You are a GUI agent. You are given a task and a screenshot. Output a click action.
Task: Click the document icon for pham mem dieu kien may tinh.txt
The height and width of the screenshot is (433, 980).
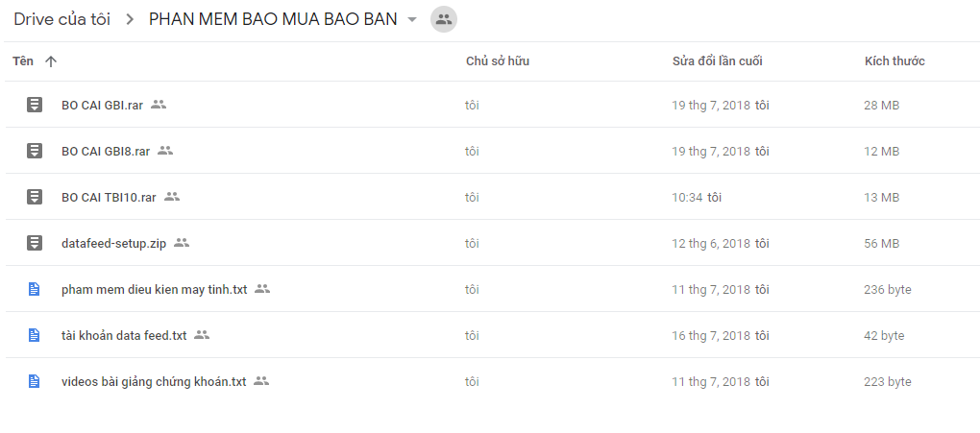click(x=35, y=289)
